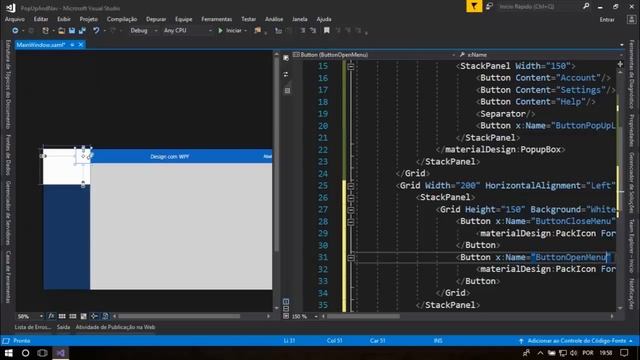
Task: Open the Compilação menu
Action: (x=122, y=19)
